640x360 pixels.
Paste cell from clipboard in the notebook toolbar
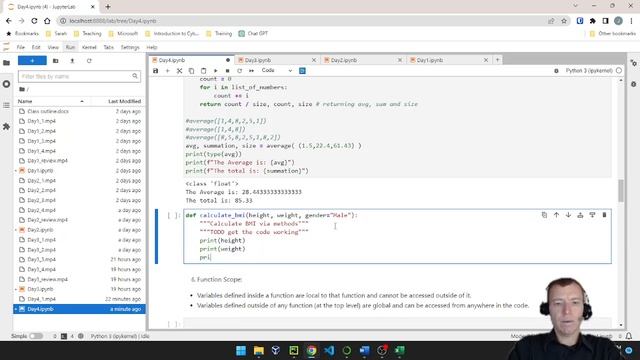click(203, 71)
